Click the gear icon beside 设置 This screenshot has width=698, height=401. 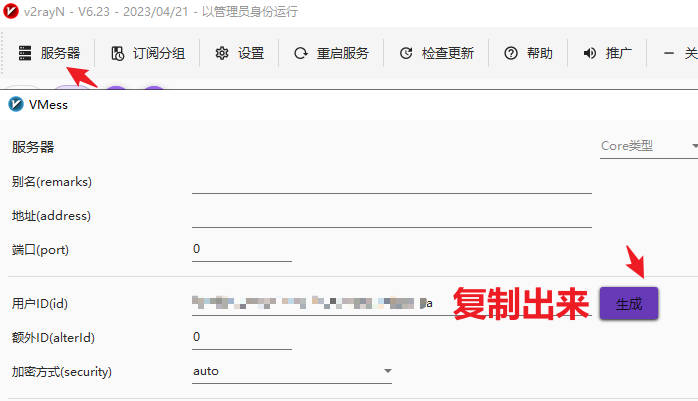coord(222,53)
